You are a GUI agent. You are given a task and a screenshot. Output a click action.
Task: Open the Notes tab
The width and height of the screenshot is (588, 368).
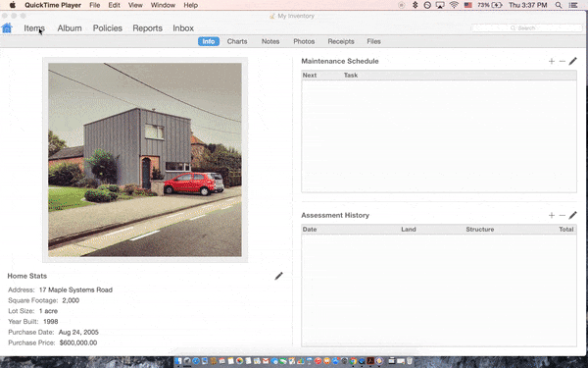270,41
